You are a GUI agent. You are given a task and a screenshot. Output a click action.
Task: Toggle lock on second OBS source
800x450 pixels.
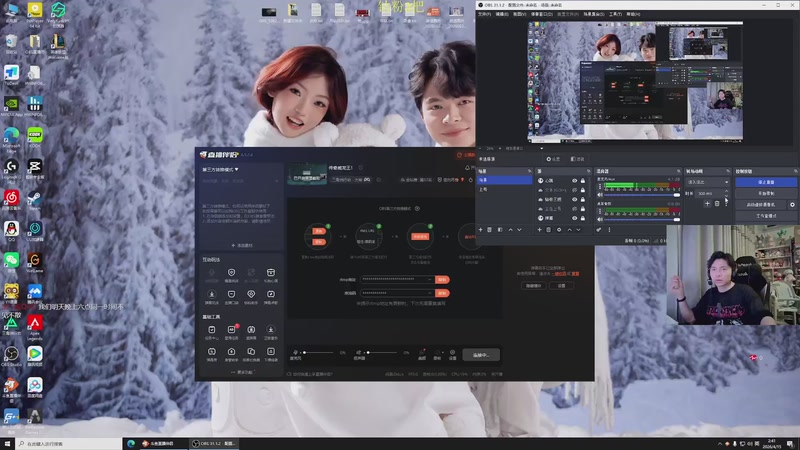pos(583,190)
